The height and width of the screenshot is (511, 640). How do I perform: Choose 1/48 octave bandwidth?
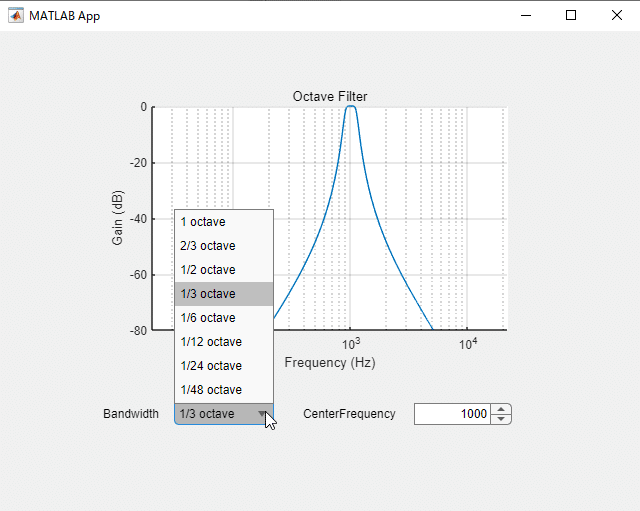pos(224,390)
